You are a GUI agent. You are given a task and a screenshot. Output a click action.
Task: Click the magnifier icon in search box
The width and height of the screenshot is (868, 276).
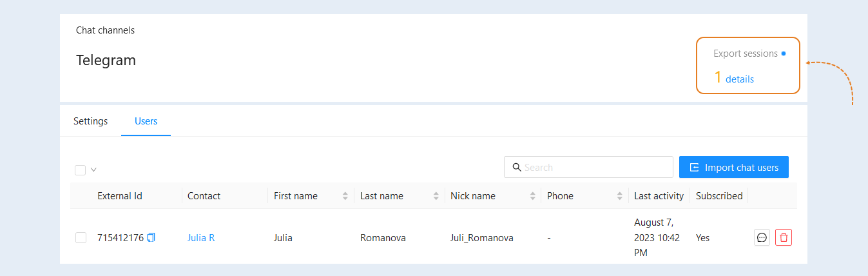(516, 167)
